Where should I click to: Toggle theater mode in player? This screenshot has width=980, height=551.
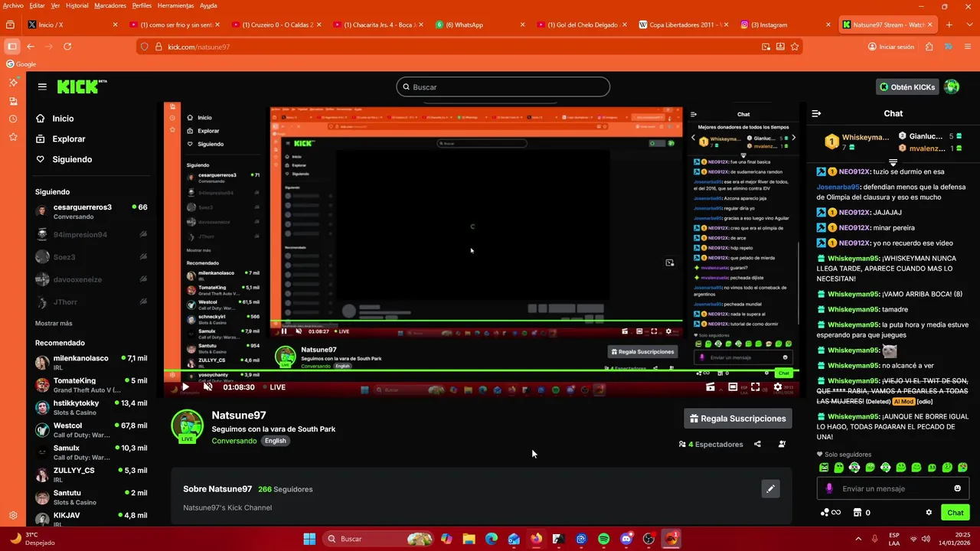click(x=733, y=387)
